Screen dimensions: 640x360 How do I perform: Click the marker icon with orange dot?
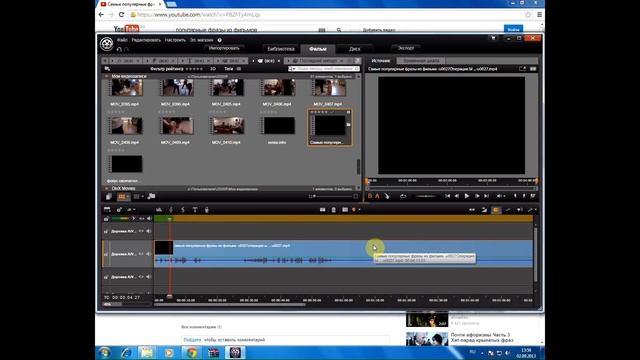click(x=354, y=210)
